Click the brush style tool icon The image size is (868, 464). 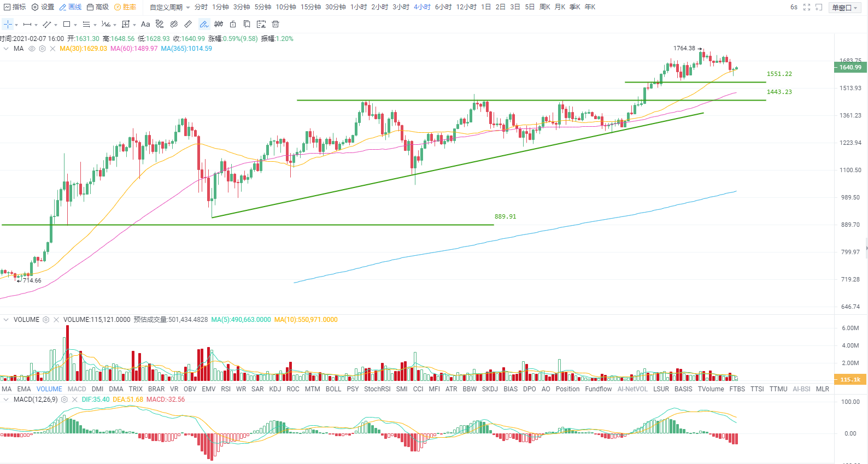pos(160,24)
